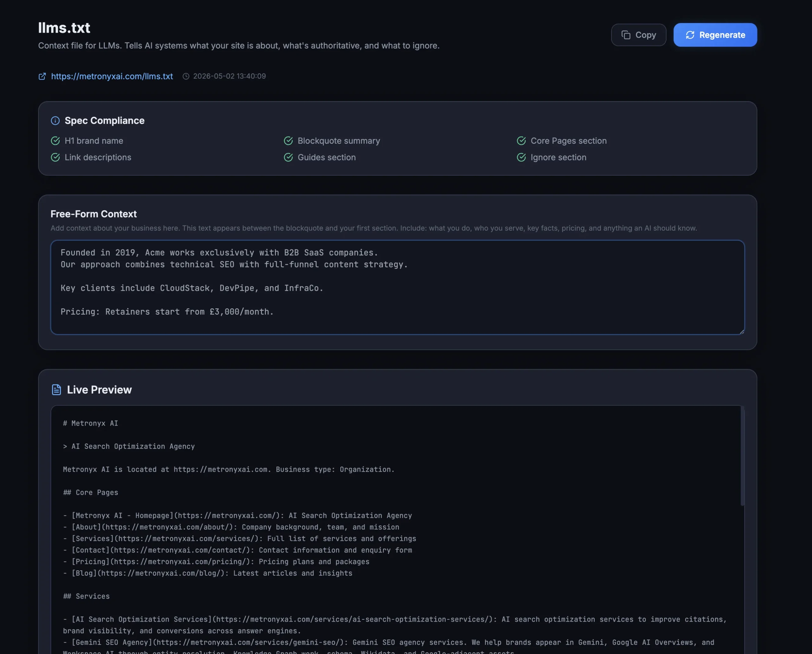
Task: Click the 'Link descriptions' label
Action: (98, 157)
